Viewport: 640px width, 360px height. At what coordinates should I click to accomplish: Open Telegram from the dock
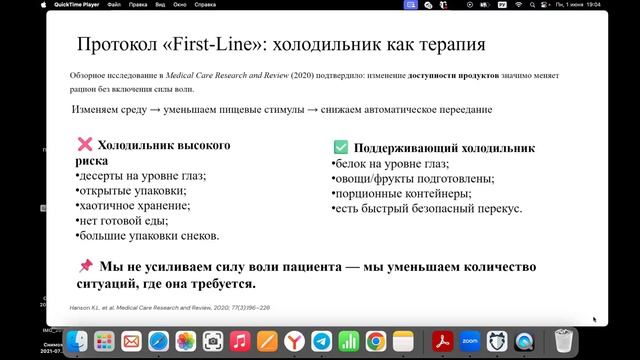322,341
